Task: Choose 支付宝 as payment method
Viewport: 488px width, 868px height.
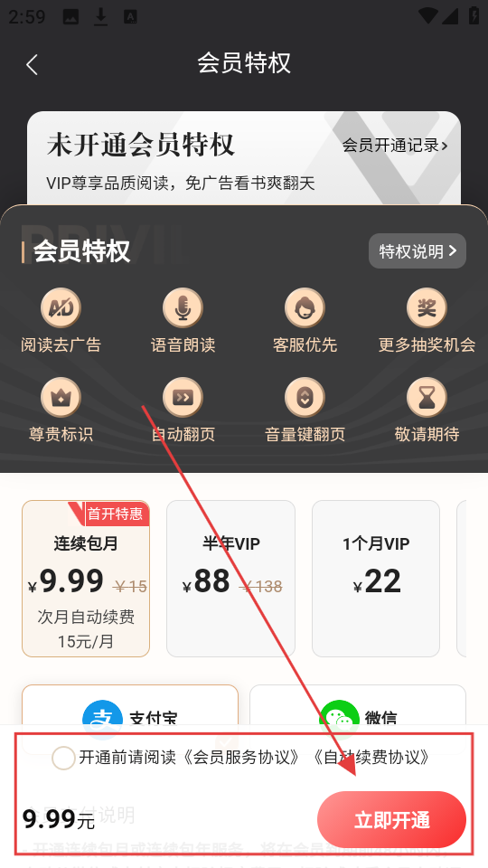Action: click(x=130, y=706)
